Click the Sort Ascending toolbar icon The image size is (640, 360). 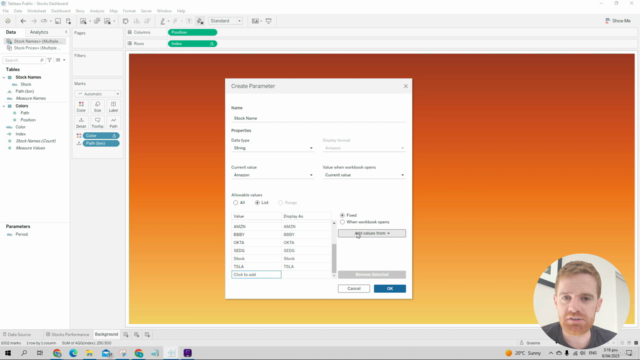click(136, 21)
